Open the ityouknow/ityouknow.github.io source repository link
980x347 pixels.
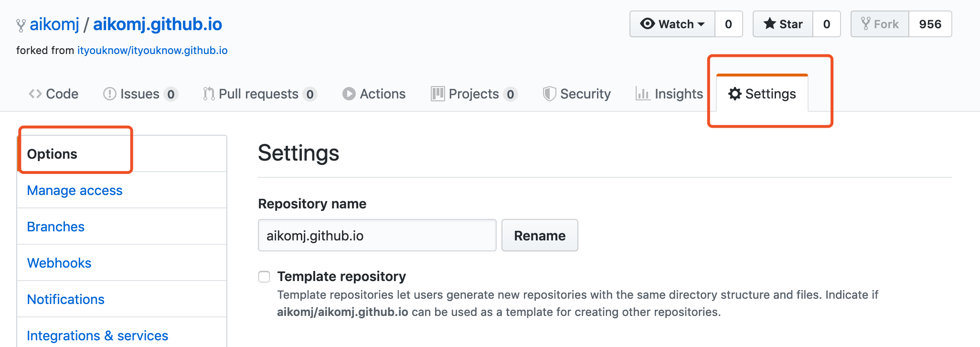click(152, 50)
